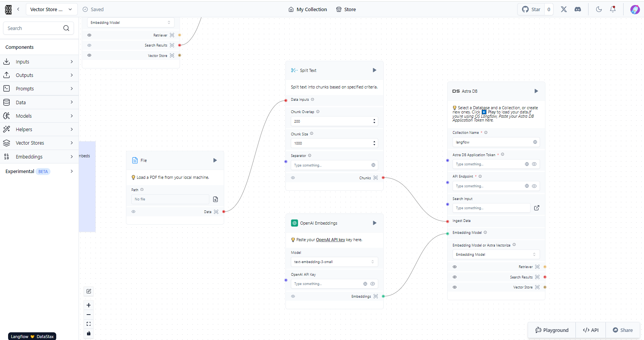Expand the Data components category

[39, 102]
